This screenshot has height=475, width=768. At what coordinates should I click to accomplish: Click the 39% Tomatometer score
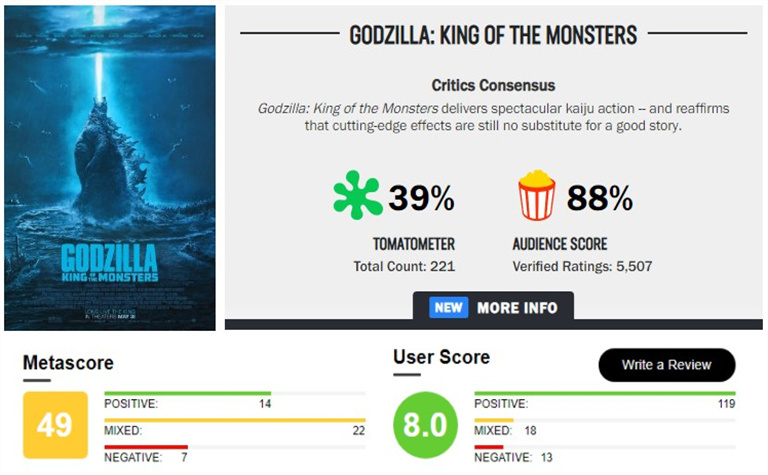(421, 198)
